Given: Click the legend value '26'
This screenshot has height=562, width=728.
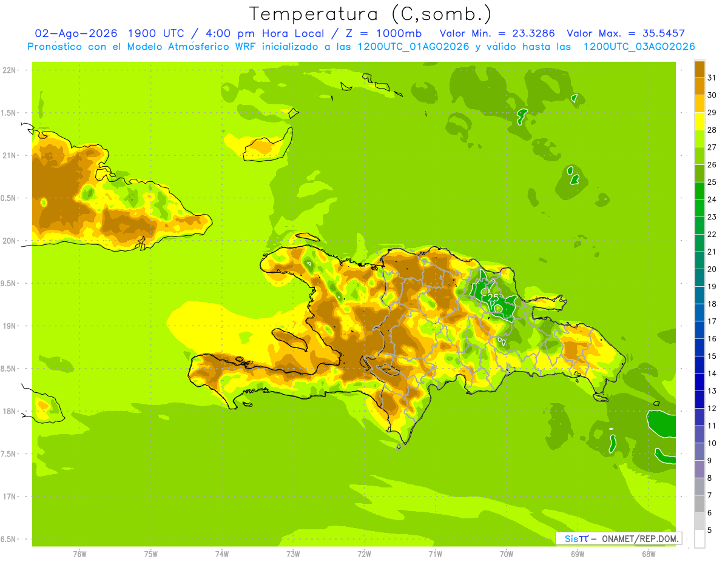Looking at the screenshot, I should [712, 165].
